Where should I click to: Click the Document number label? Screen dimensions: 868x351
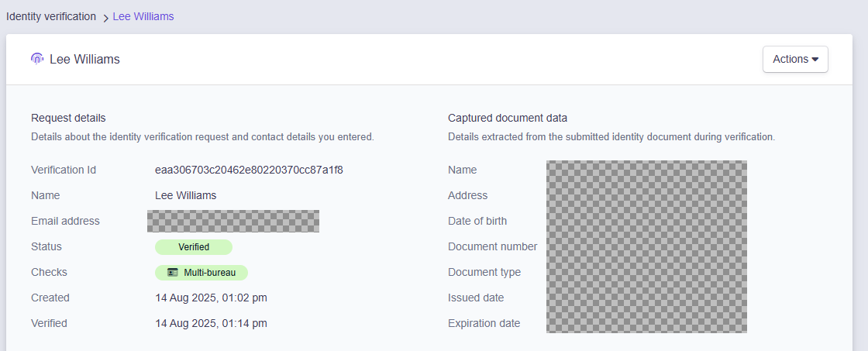[492, 246]
